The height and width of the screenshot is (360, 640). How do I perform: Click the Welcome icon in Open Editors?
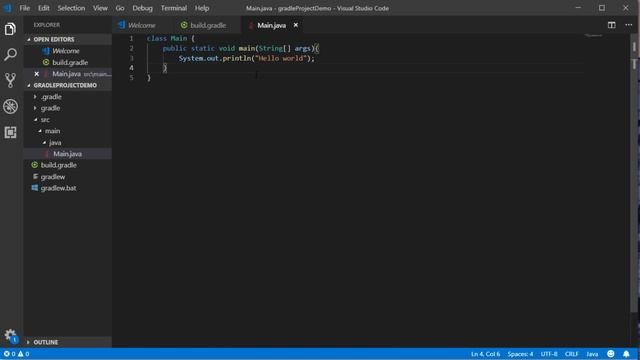click(46, 51)
